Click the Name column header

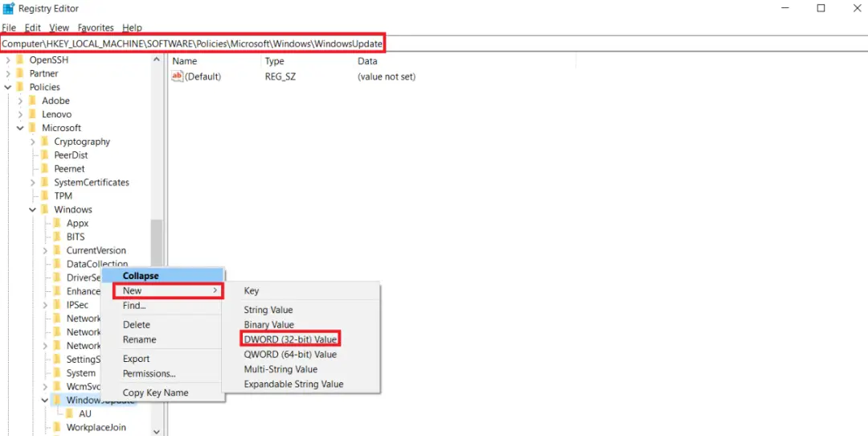(x=215, y=61)
